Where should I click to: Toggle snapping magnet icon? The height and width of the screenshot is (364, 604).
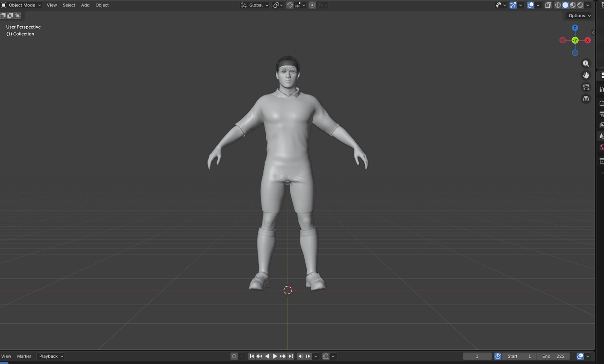(x=290, y=5)
